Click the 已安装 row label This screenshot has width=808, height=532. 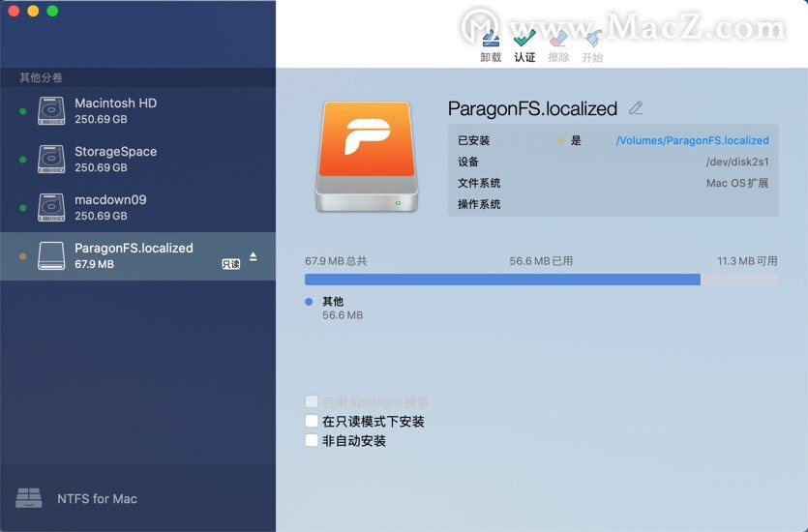[x=473, y=140]
